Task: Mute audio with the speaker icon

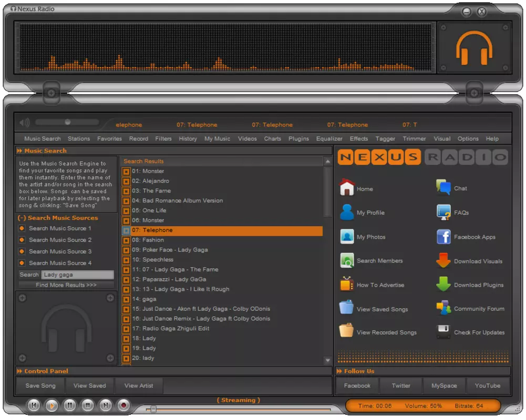Action: [25, 123]
